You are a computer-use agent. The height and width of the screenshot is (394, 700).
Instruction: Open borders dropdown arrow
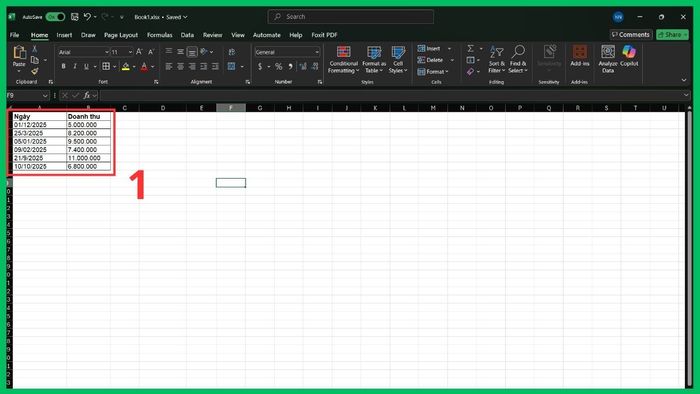click(114, 67)
